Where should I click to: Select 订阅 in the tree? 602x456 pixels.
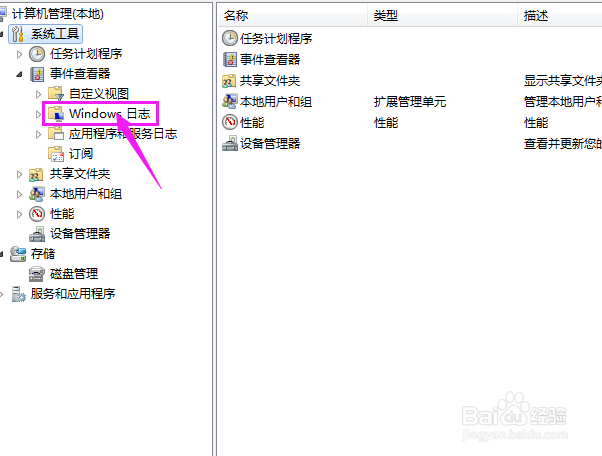pos(81,154)
